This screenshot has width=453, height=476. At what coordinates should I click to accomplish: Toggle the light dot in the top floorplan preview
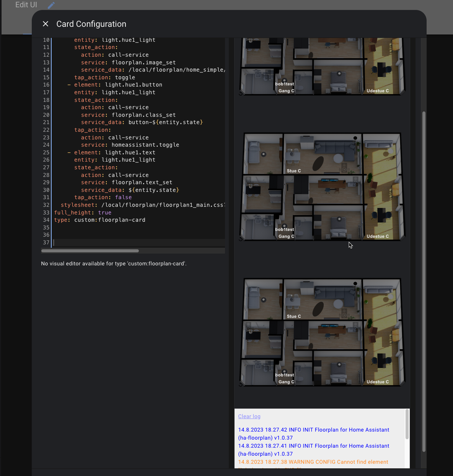point(284,80)
